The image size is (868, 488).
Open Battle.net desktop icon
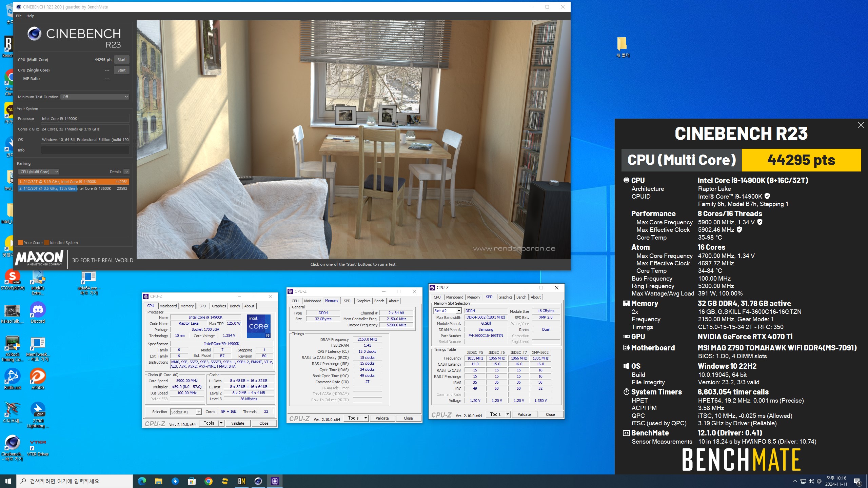coord(13,379)
